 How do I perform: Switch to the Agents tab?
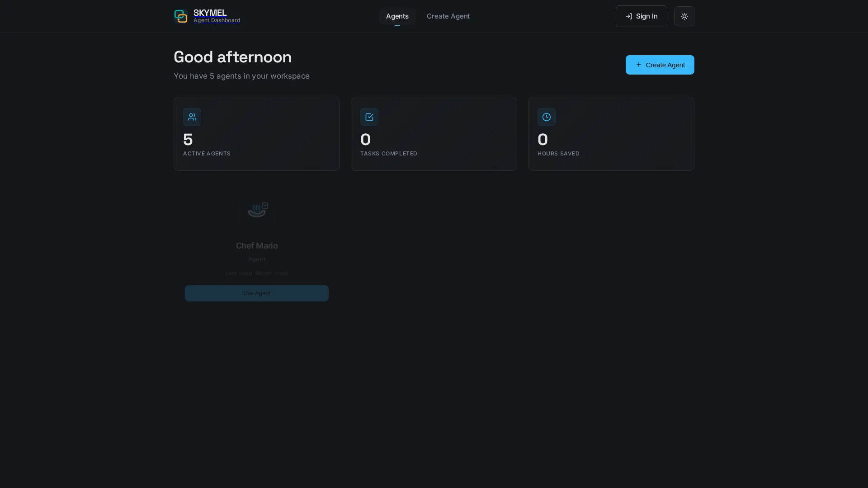(x=397, y=16)
